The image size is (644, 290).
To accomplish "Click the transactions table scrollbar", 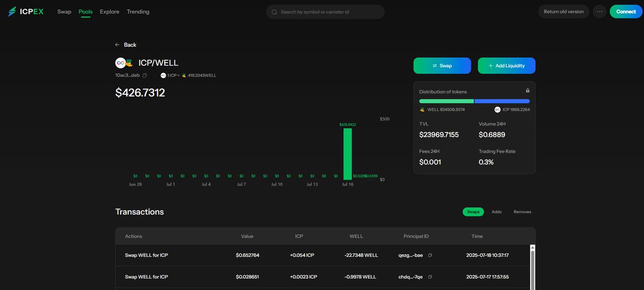I will pos(533,270).
